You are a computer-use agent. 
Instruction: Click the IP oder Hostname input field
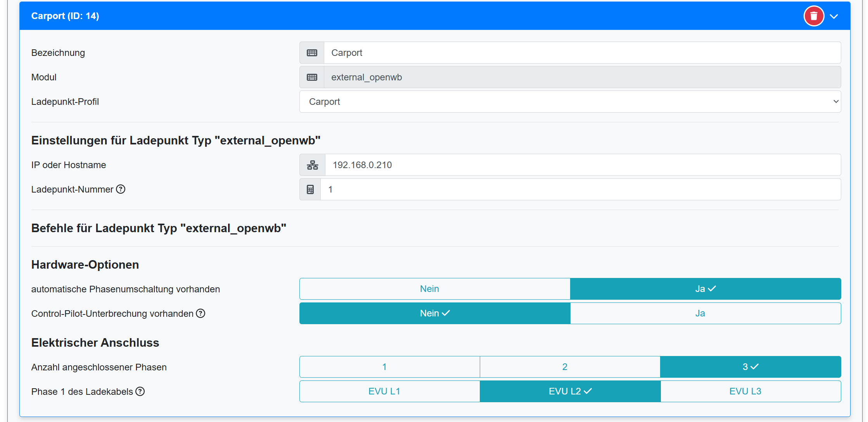(x=582, y=165)
